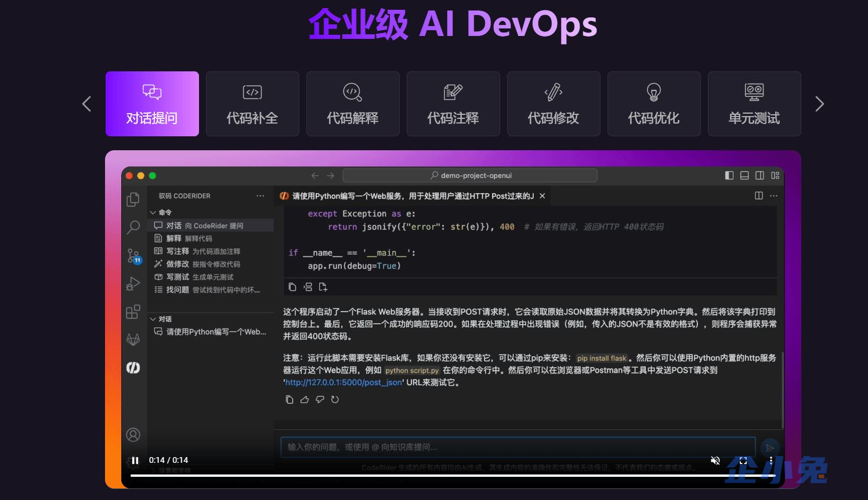Open the CODERIDER panel more actions
The height and width of the screenshot is (500, 868).
(x=260, y=196)
